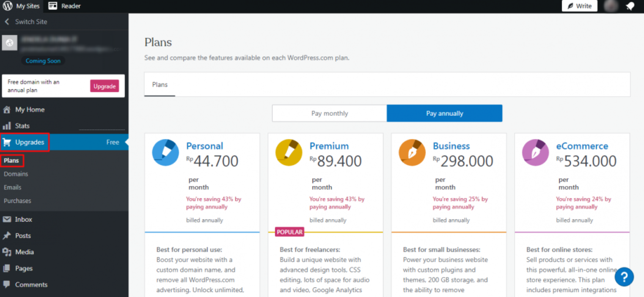Select Plans submenu item
Viewport: 644px width, 297px height.
(11, 161)
